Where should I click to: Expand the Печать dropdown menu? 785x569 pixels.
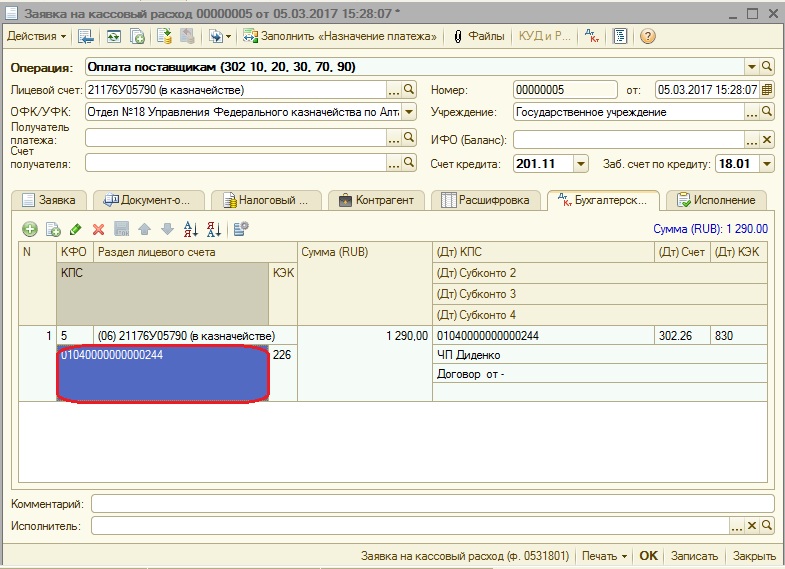pyautogui.click(x=604, y=556)
